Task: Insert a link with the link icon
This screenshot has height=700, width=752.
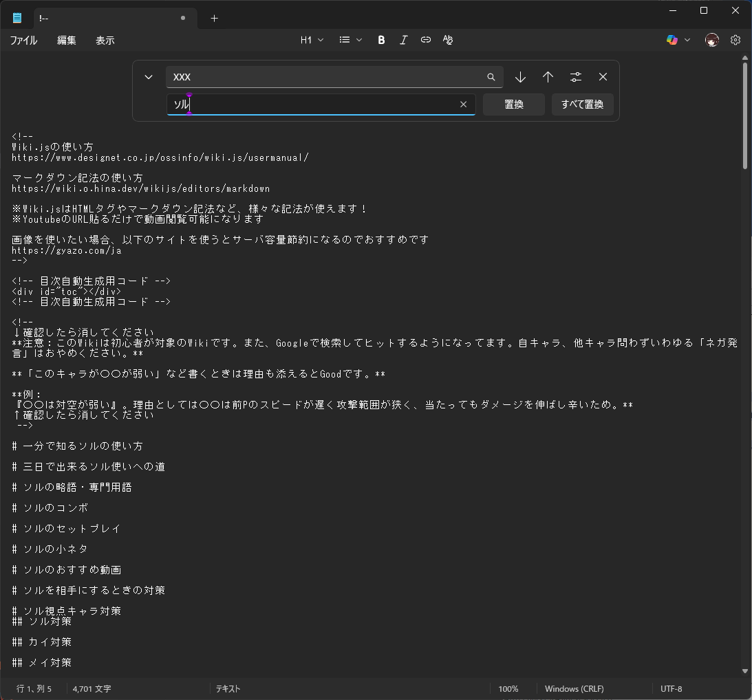Action: pyautogui.click(x=425, y=40)
